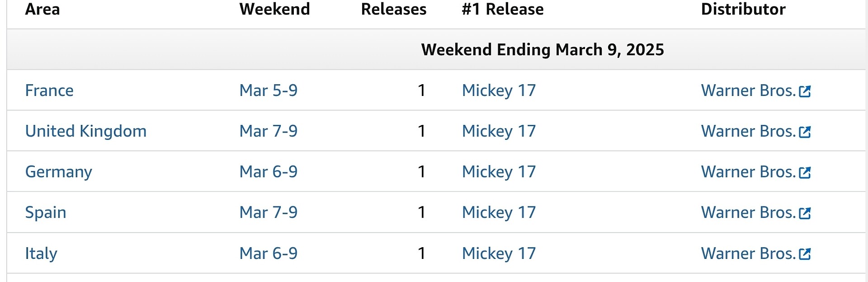
Task: Select the Germany area link
Action: 59,172
